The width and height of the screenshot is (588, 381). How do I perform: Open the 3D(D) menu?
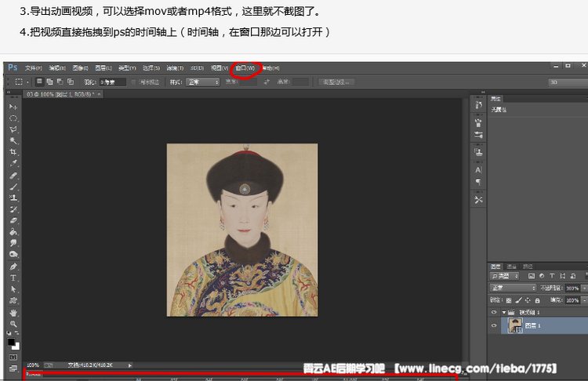click(x=197, y=68)
